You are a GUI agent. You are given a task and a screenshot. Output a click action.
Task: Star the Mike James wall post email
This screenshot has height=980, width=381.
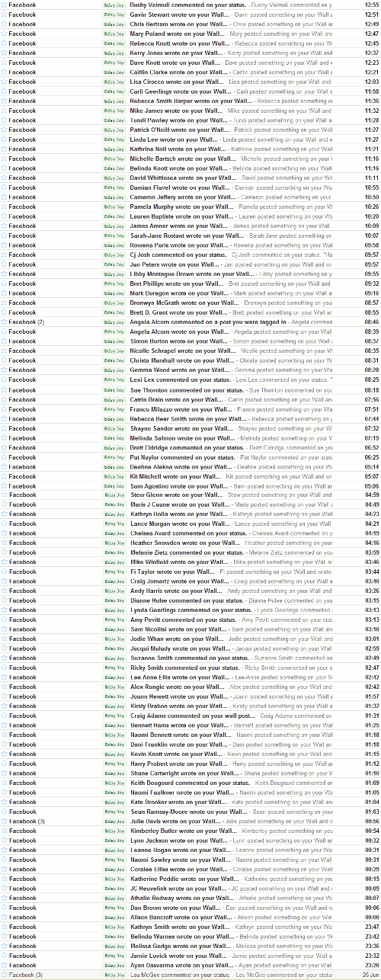click(x=5, y=110)
